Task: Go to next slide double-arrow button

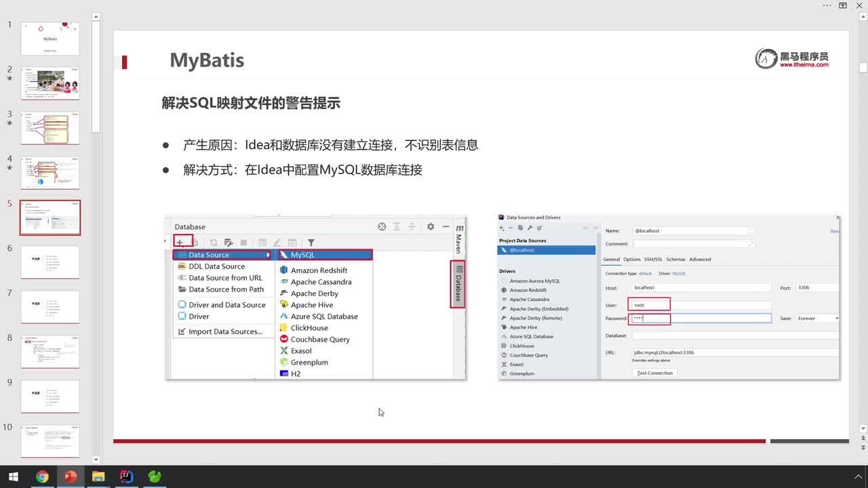Action: 863,448
